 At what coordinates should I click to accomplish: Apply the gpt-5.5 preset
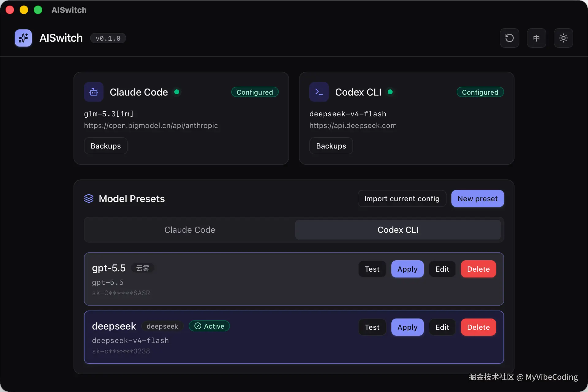[x=407, y=269]
